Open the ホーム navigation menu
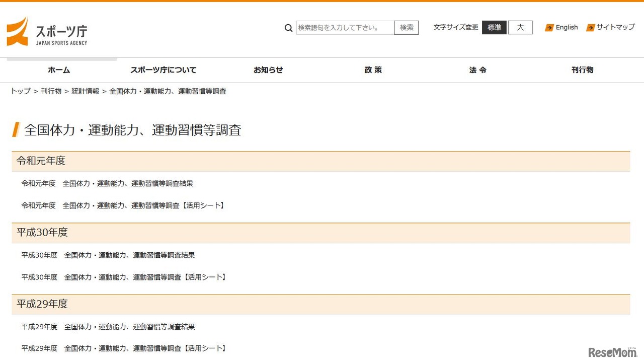The width and height of the screenshot is (644, 364). (58, 70)
